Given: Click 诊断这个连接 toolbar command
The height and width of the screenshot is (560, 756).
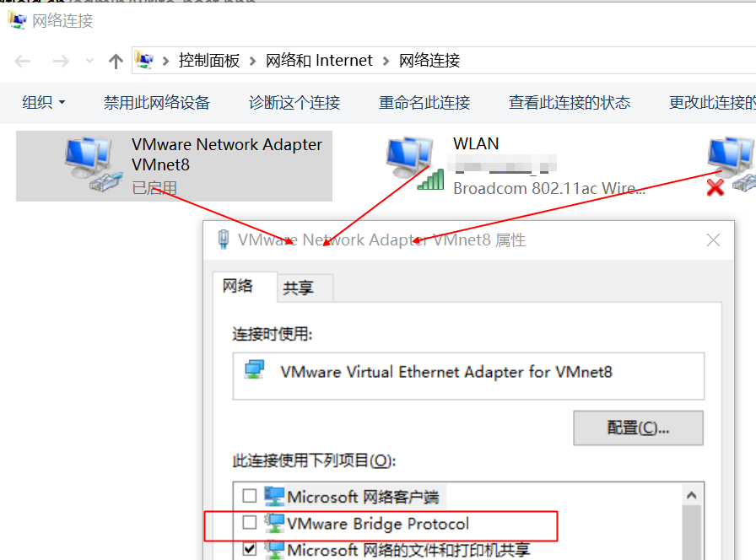Looking at the screenshot, I should pos(294,102).
